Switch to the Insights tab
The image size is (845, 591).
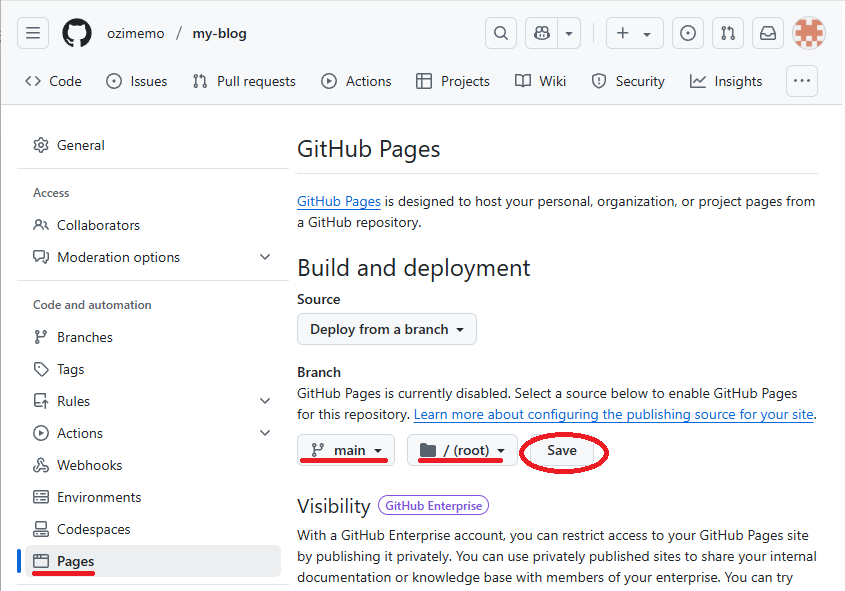pyautogui.click(x=726, y=81)
